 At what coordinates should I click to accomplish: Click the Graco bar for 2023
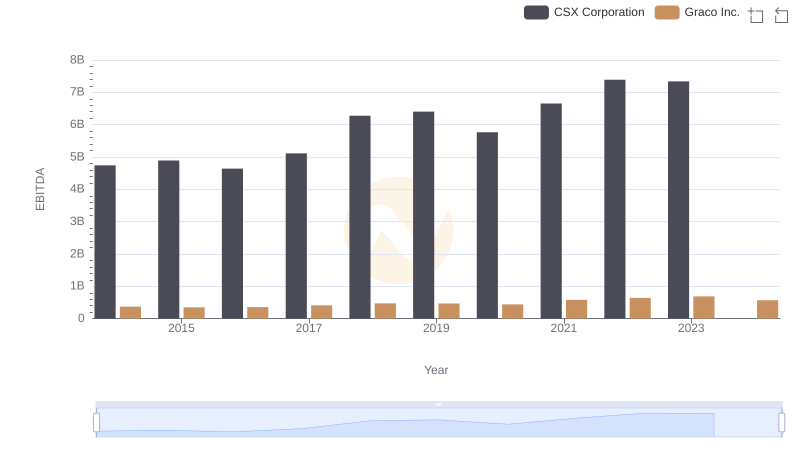pyautogui.click(x=704, y=307)
